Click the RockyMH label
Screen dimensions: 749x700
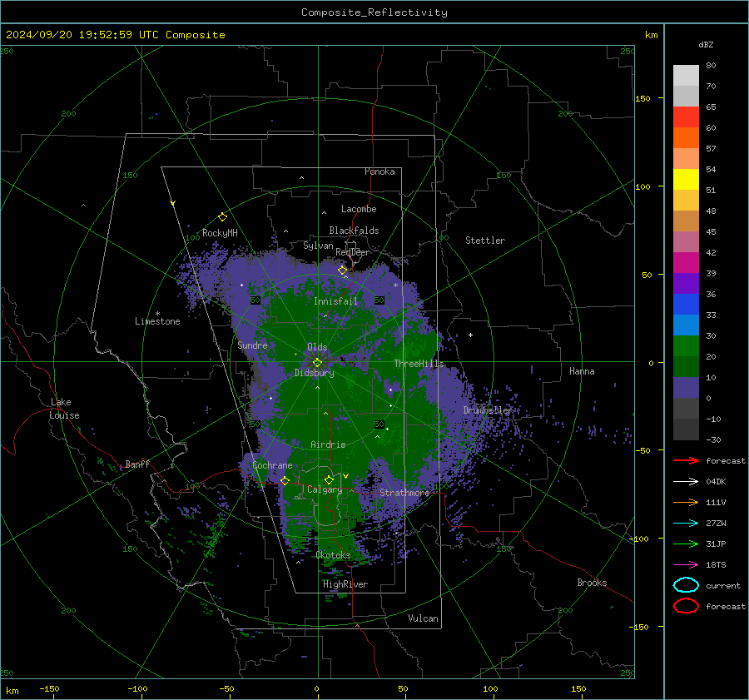click(220, 233)
